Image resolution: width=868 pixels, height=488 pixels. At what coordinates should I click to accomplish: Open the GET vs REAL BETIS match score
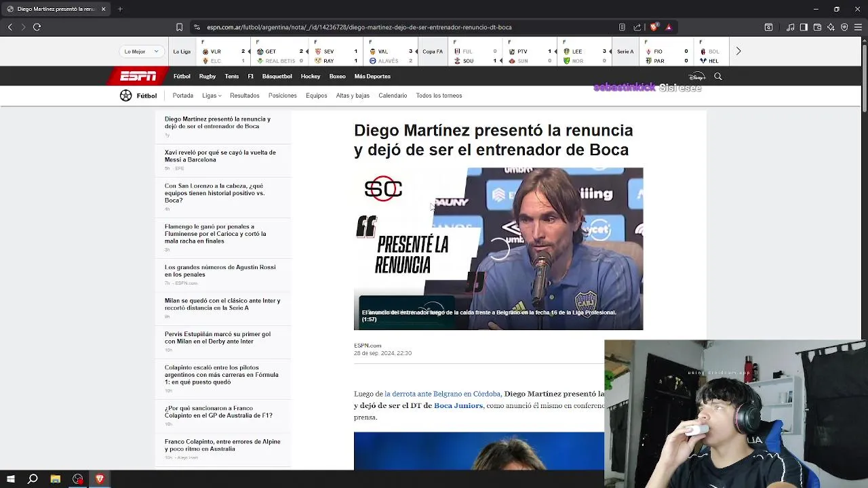[280, 52]
